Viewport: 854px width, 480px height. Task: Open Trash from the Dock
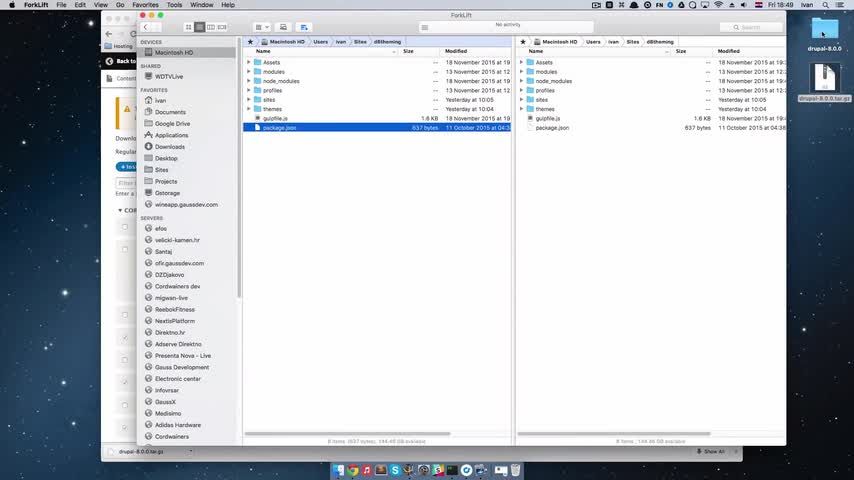515,470
